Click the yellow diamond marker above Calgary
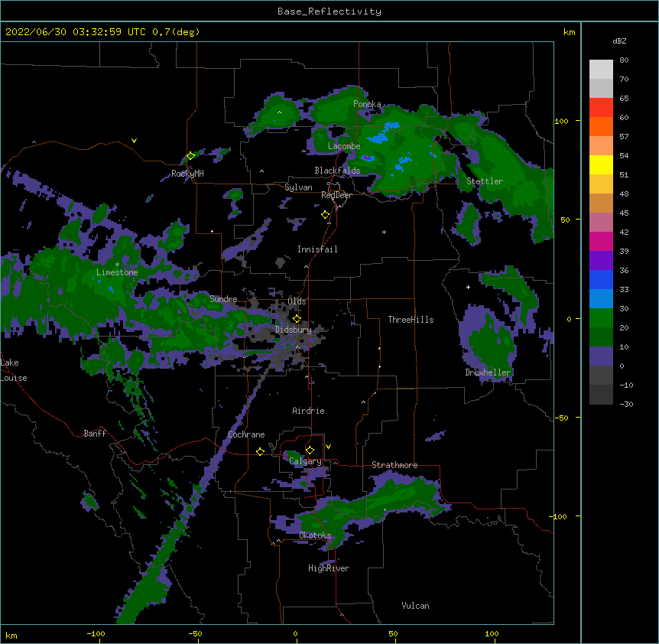 (x=310, y=450)
